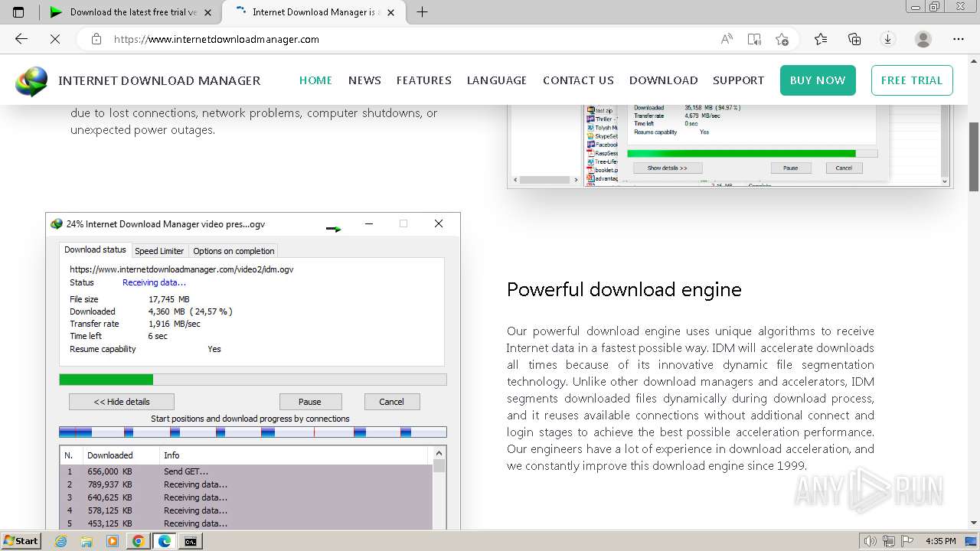
Task: Open Google Chrome from the taskbar
Action: point(138,541)
